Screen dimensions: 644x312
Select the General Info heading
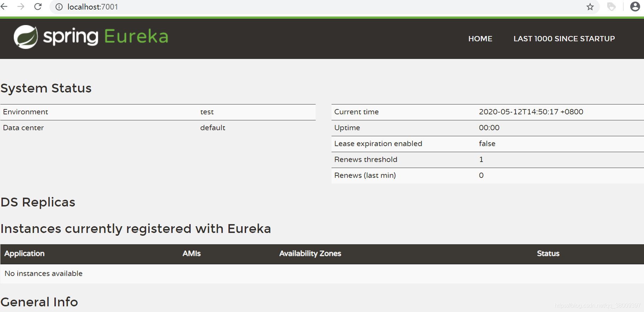coord(39,302)
